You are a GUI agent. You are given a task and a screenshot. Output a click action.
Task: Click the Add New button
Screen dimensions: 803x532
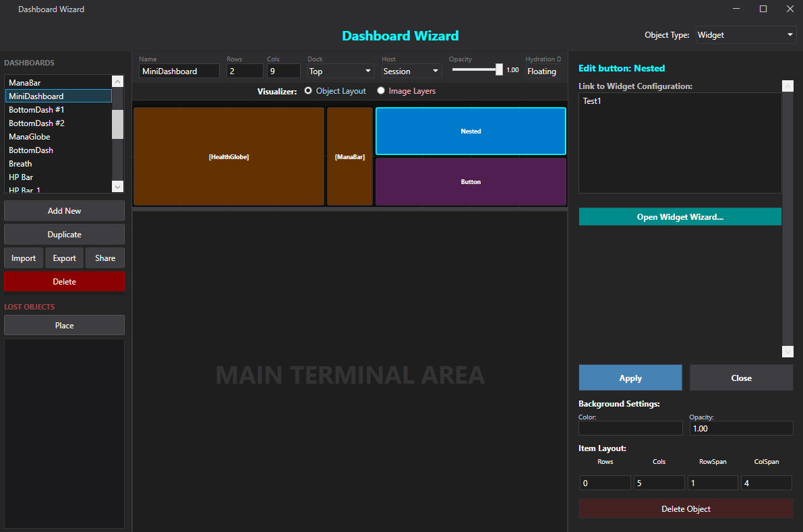click(65, 211)
